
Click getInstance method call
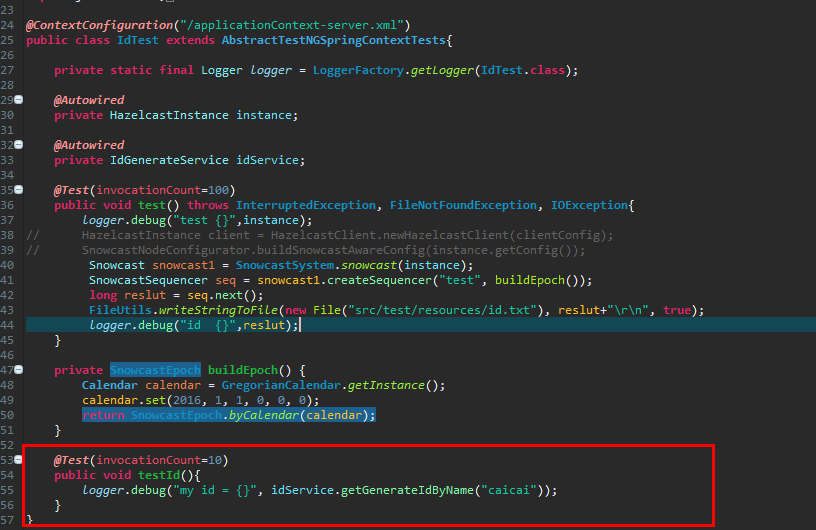pyautogui.click(x=386, y=385)
